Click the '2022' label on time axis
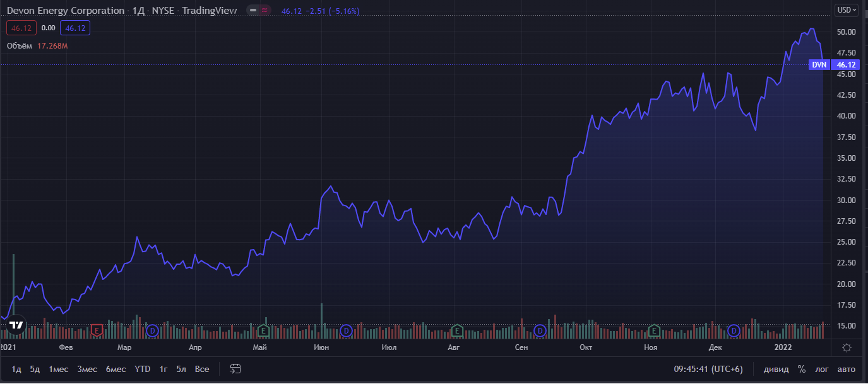Viewport: 868px width, 384px height. [783, 347]
